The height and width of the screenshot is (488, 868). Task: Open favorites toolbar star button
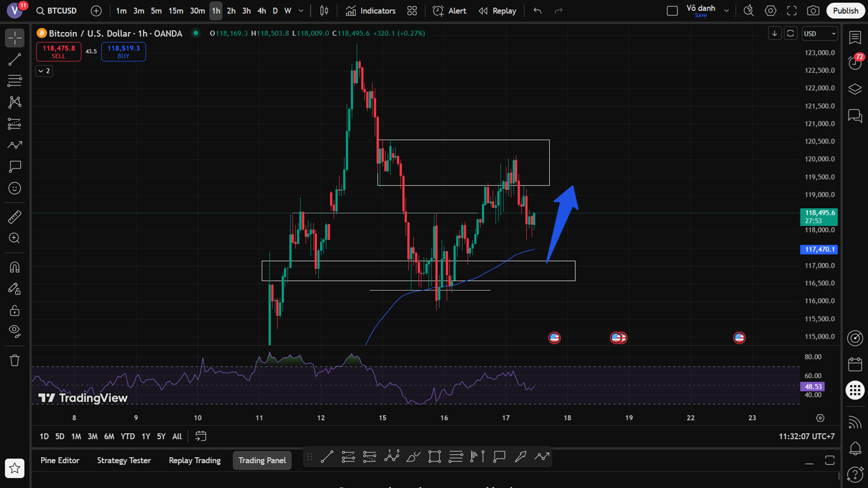[15, 468]
